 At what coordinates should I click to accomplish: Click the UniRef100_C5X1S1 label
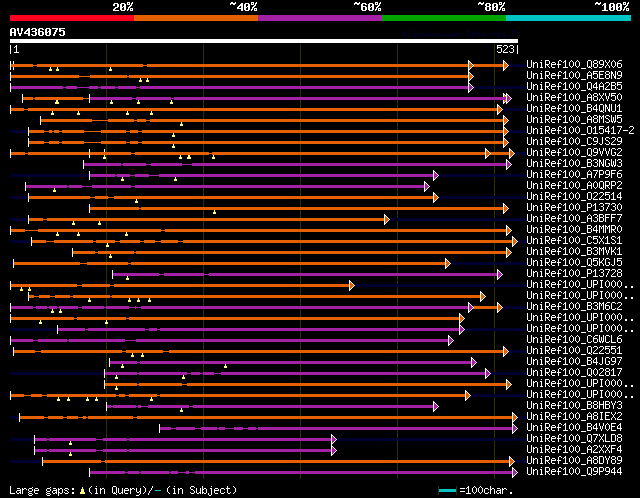click(x=574, y=241)
